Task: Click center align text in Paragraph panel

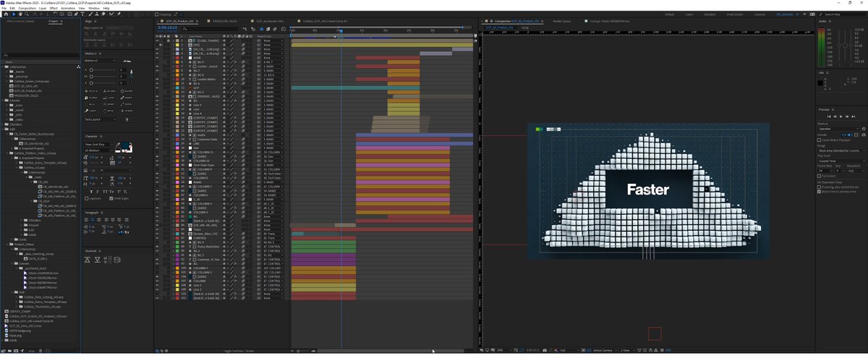Action: tap(93, 219)
